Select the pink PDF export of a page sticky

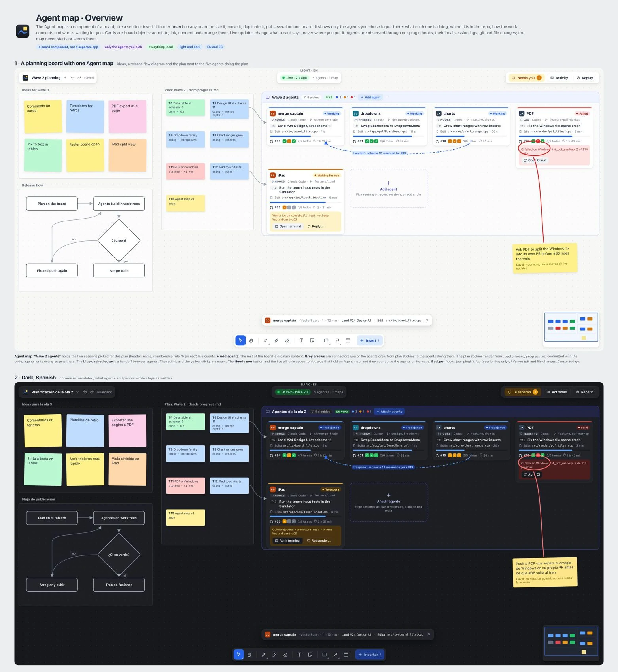pos(127,117)
